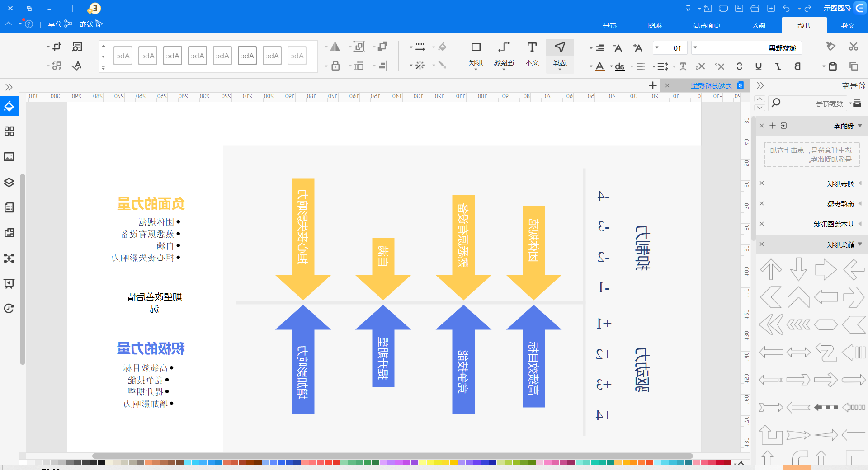This screenshot has height=470, width=868.
Task: Remove the 基本绘图形状 category with its X
Action: pos(762,224)
